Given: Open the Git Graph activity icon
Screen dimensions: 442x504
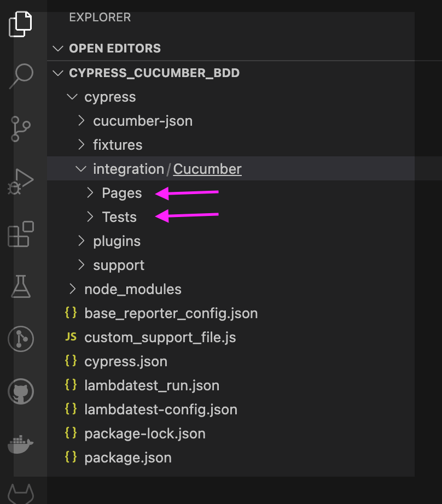Looking at the screenshot, I should [21, 339].
